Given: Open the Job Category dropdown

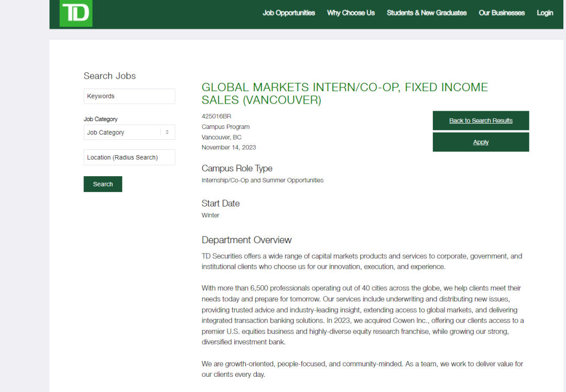Looking at the screenshot, I should (129, 133).
